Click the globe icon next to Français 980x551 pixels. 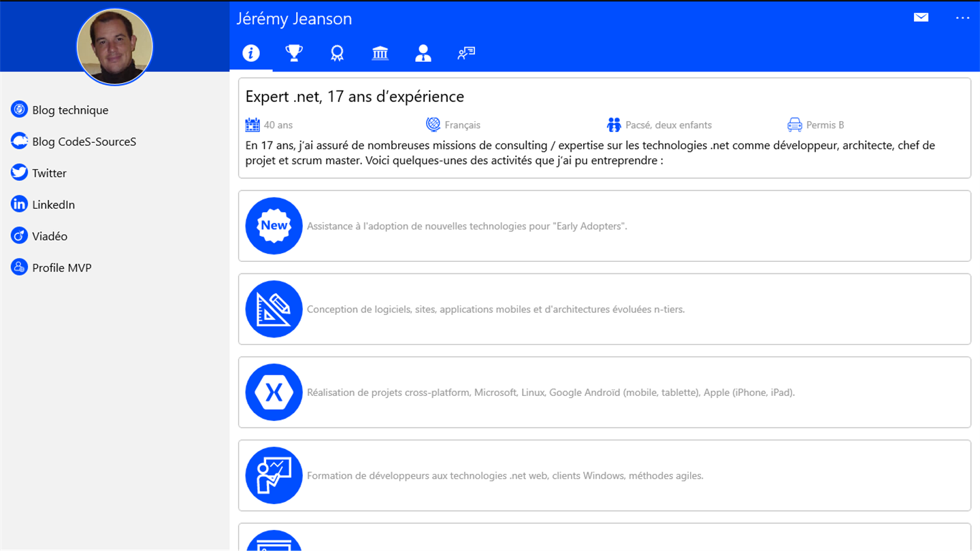(434, 124)
